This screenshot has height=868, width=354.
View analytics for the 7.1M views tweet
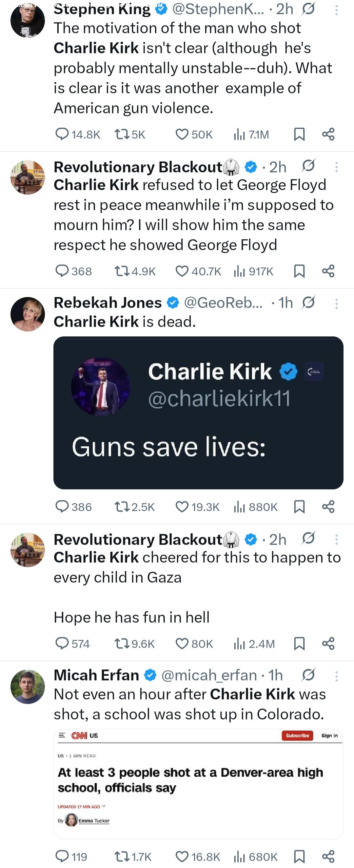pos(239,135)
